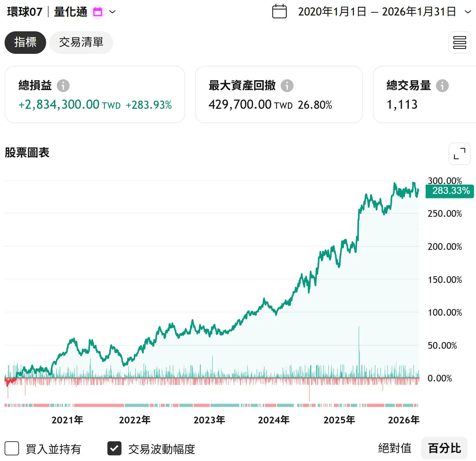Switch to the 指標 tab
The image size is (476, 461).
(x=25, y=43)
